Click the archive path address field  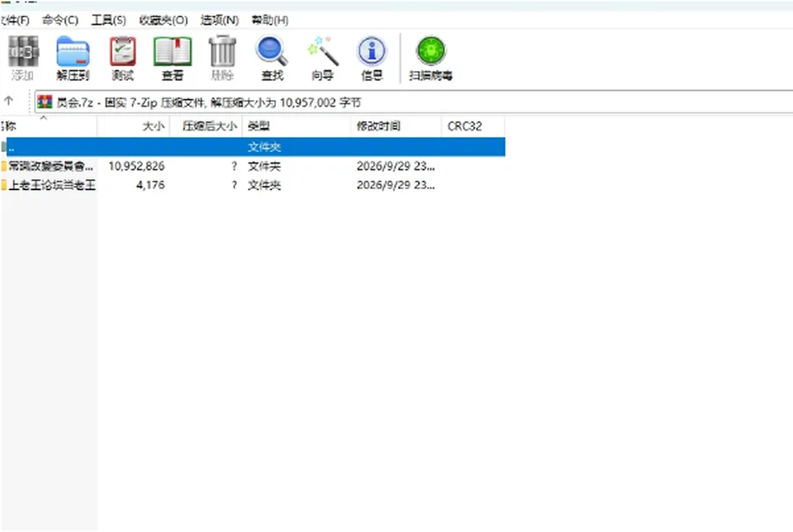click(x=414, y=102)
